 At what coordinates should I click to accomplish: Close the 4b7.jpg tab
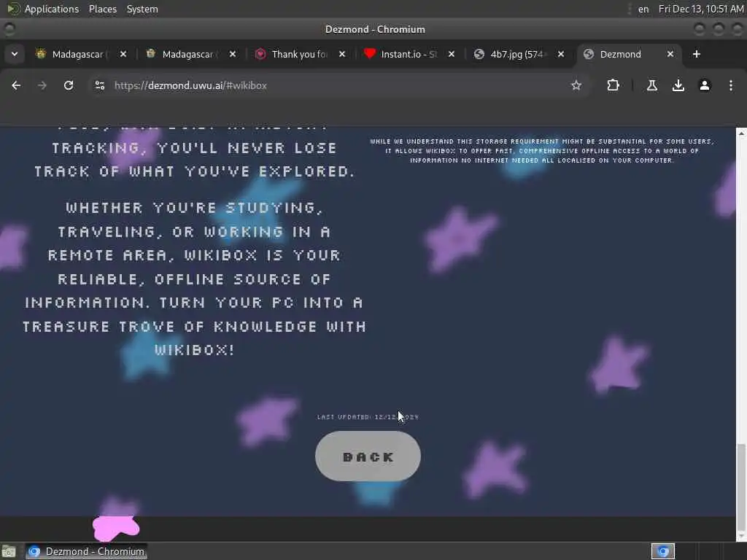point(561,54)
